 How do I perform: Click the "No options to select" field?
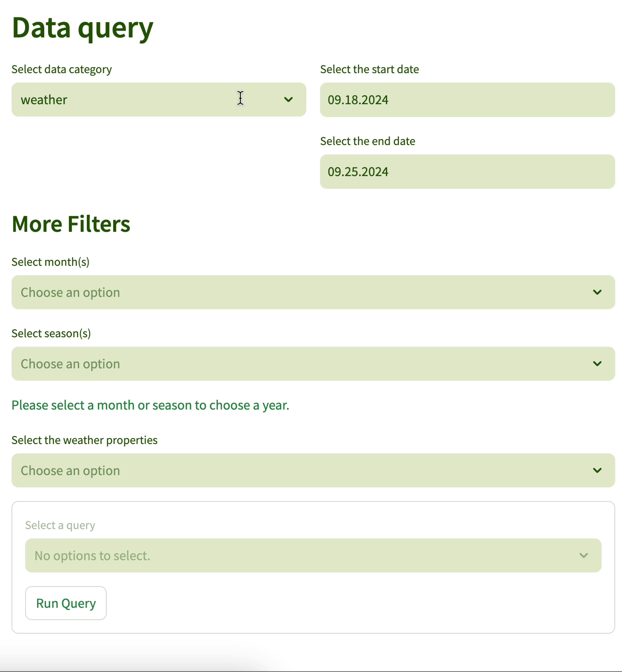tap(313, 555)
